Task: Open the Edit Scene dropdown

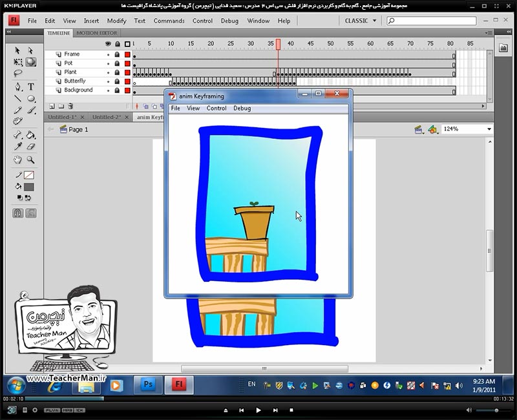Action: click(x=419, y=130)
